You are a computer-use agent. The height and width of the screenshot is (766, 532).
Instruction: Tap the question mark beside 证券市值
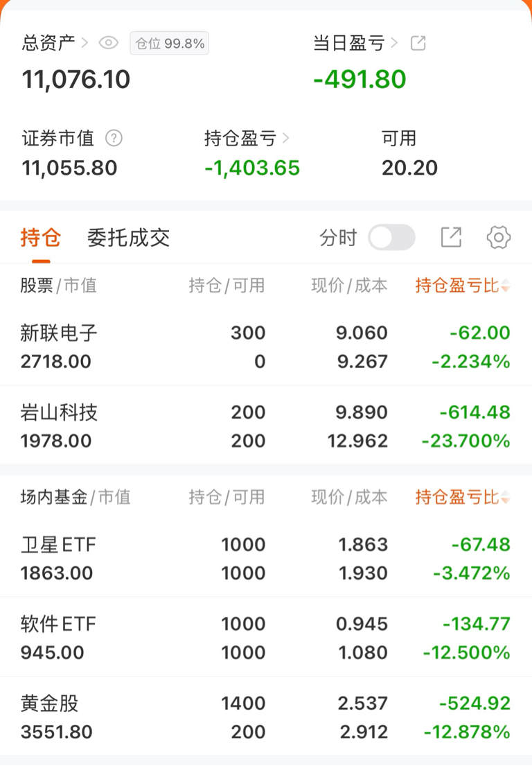[114, 138]
